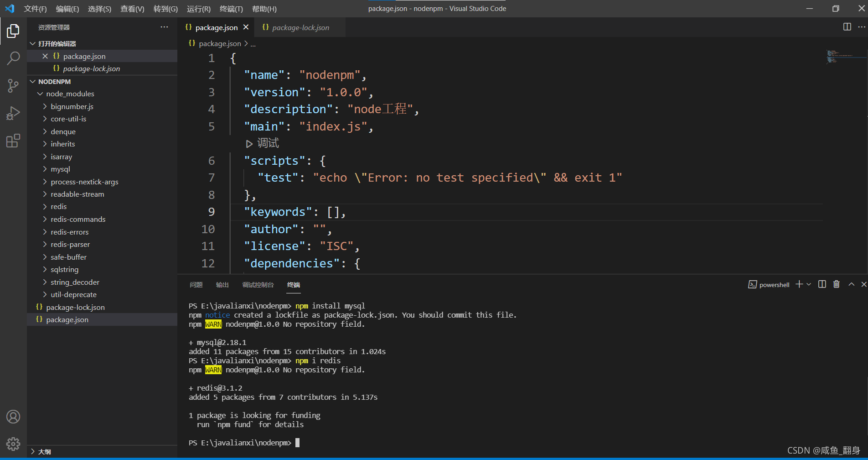Open Explorer panel more actions ellipsis

click(x=164, y=27)
